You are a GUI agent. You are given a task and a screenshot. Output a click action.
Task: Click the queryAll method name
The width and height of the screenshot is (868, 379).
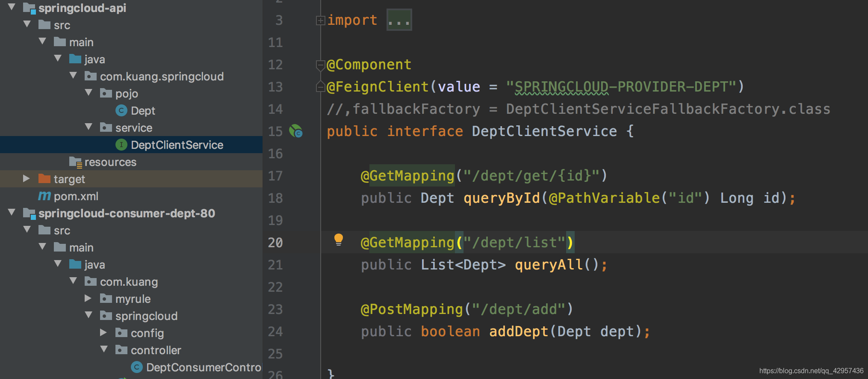click(549, 265)
